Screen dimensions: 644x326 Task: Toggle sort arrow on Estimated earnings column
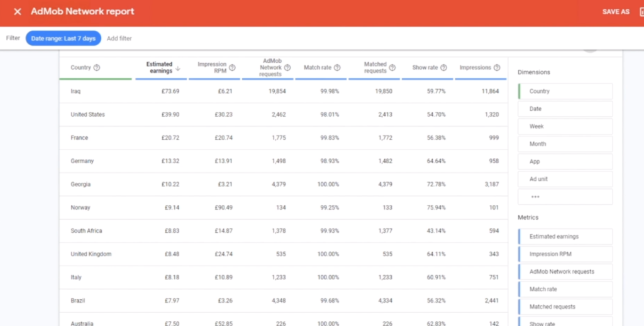tap(178, 68)
